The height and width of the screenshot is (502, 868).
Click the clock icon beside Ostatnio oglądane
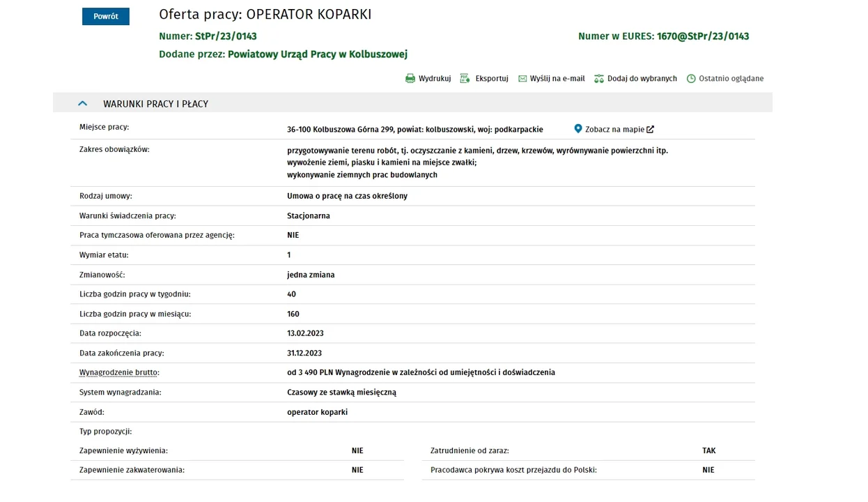coord(691,79)
